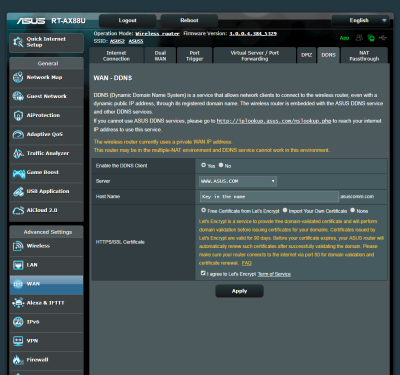Click the ASUS logo
400x375 pixels.
pos(31,21)
